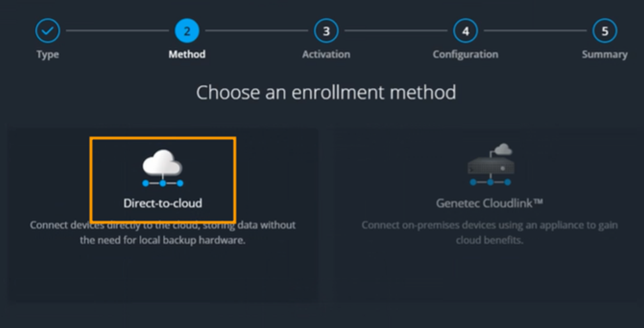This screenshot has width=644, height=328.
Task: Click the progress line between Type and Method
Action: [x=117, y=30]
